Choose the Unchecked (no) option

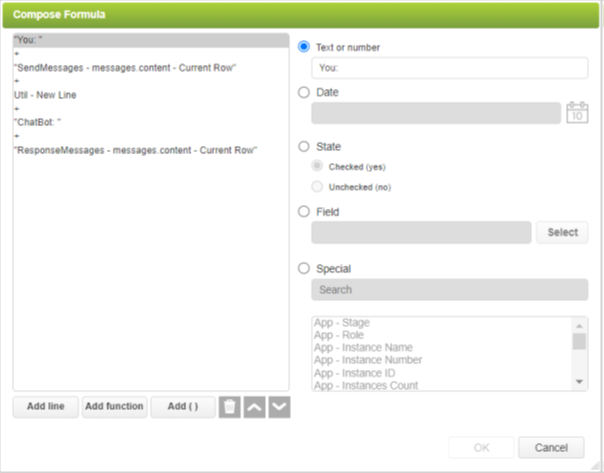point(317,186)
